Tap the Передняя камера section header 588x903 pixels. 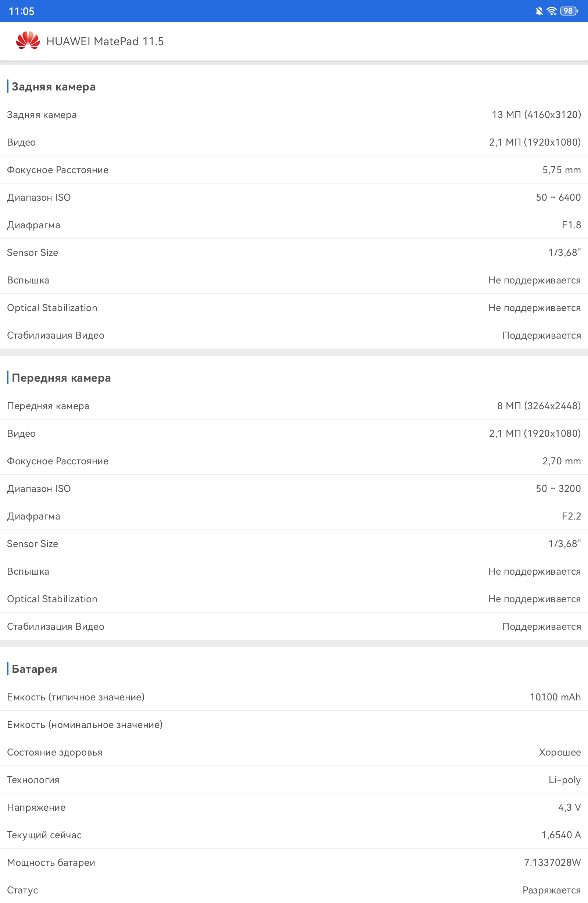click(x=61, y=378)
